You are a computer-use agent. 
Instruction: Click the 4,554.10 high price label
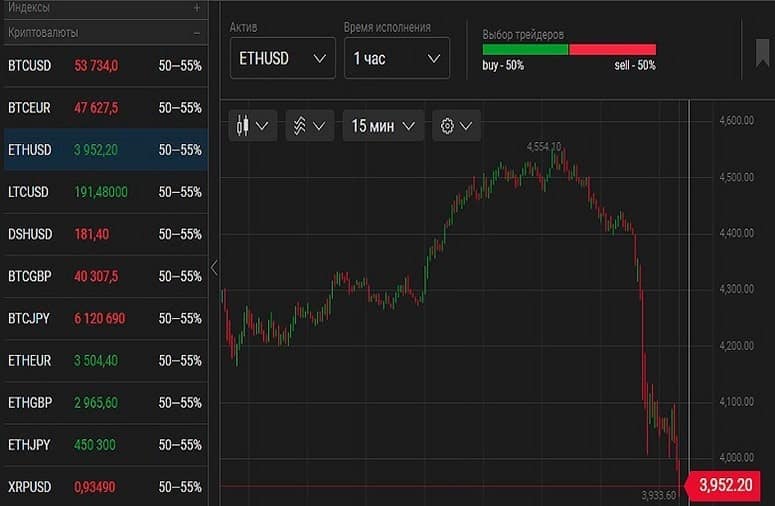click(x=544, y=146)
